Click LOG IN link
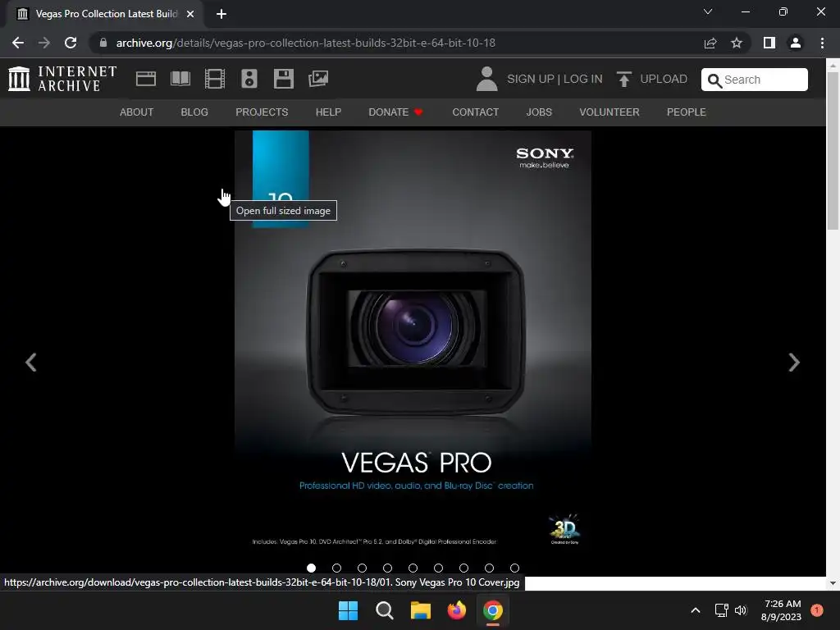The height and width of the screenshot is (630, 840). click(583, 79)
